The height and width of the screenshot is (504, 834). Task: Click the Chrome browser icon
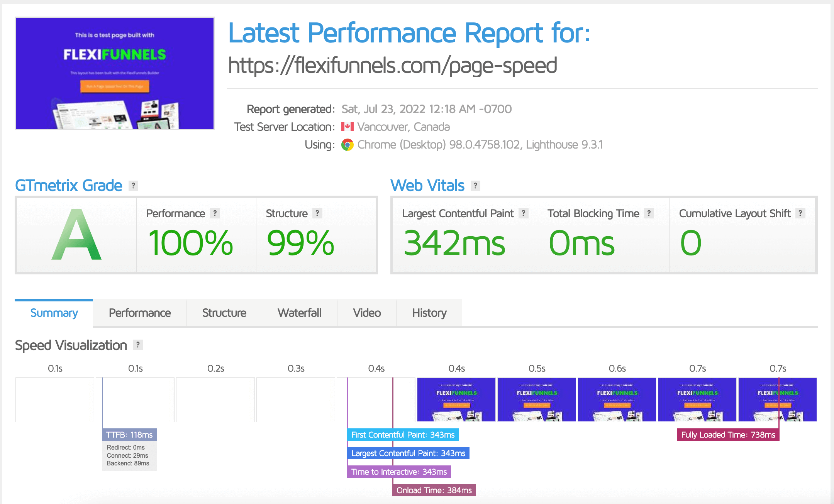(x=347, y=145)
